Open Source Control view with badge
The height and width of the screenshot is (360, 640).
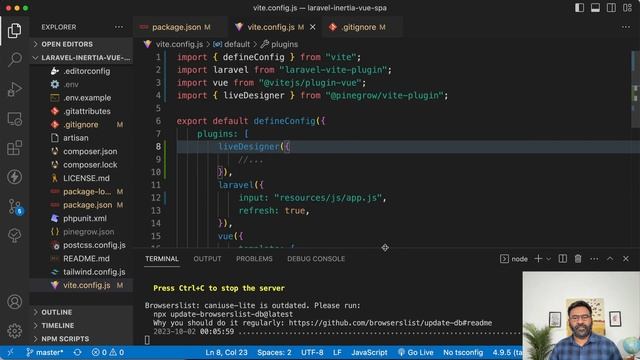click(x=15, y=207)
